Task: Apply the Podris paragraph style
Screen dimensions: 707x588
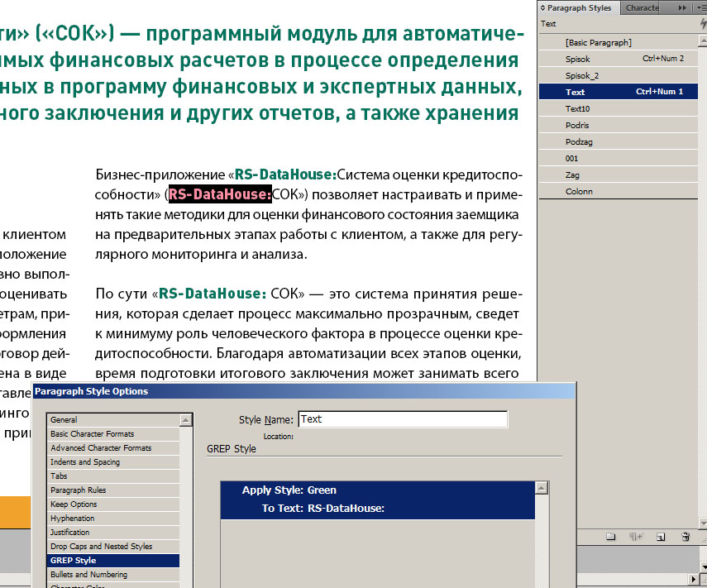Action: click(619, 126)
